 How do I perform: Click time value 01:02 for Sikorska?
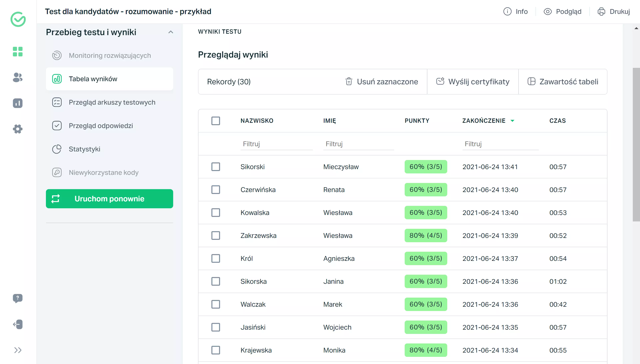(558, 281)
